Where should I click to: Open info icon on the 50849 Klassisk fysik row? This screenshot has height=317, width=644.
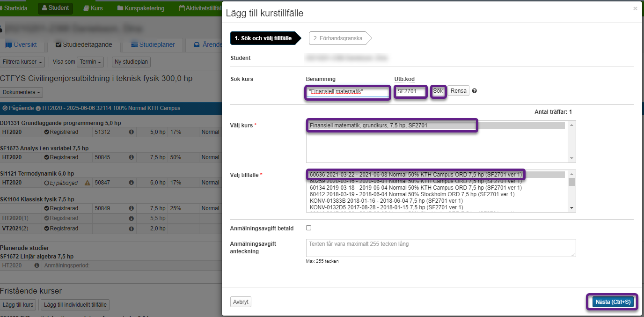point(132,208)
